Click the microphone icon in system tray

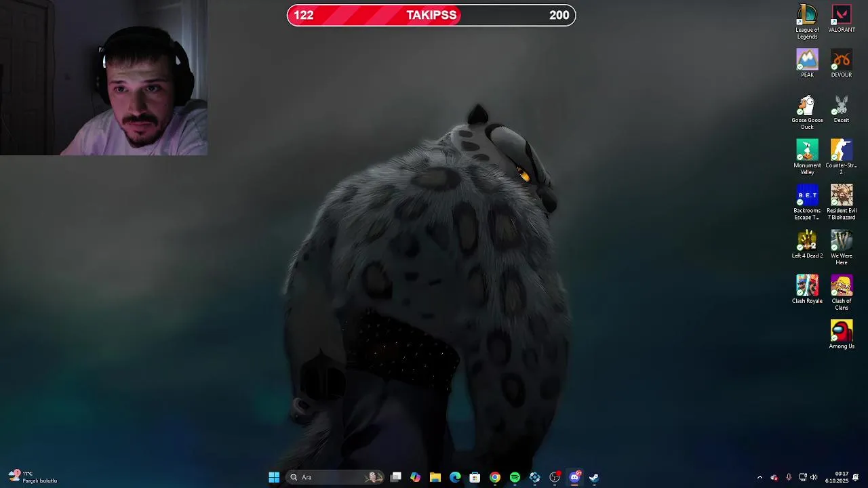789,477
